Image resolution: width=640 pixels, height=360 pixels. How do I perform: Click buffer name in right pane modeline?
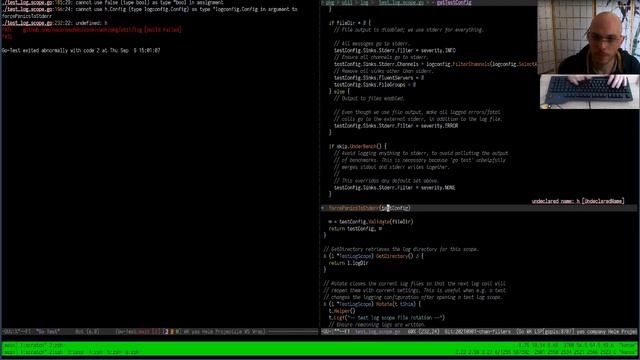click(377, 332)
